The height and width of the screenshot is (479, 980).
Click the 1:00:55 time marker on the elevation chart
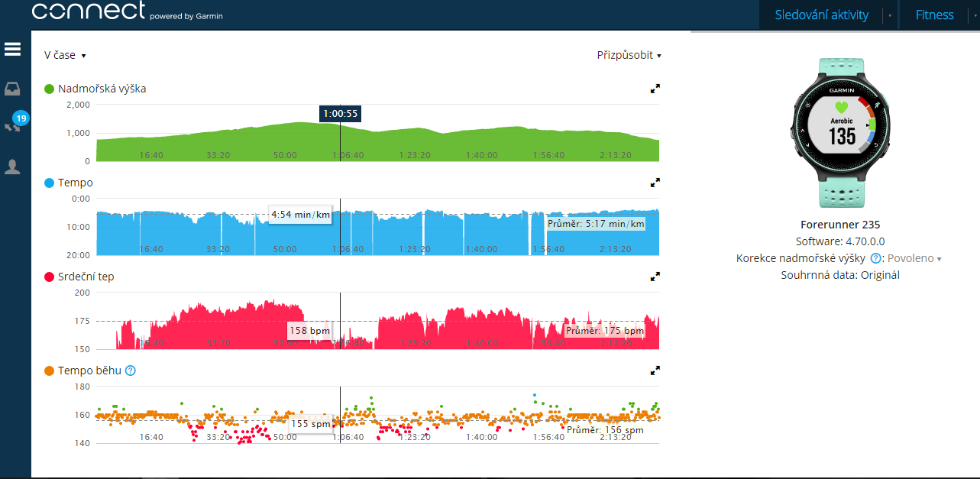point(340,114)
